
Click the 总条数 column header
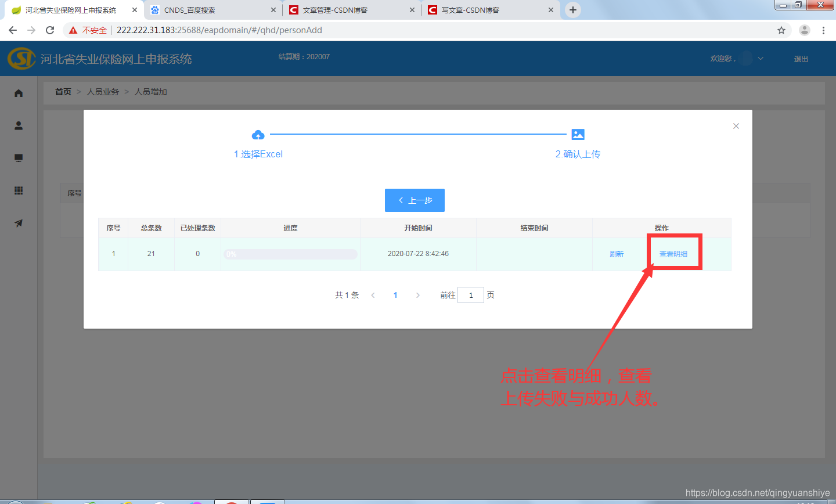(151, 228)
